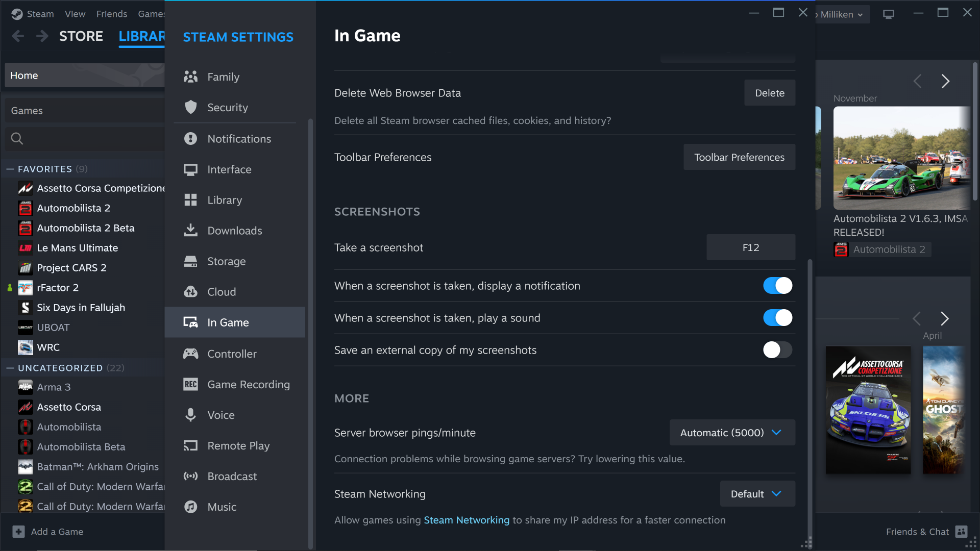Show previous item in November news carousel
The height and width of the screenshot is (551, 980).
click(x=917, y=81)
